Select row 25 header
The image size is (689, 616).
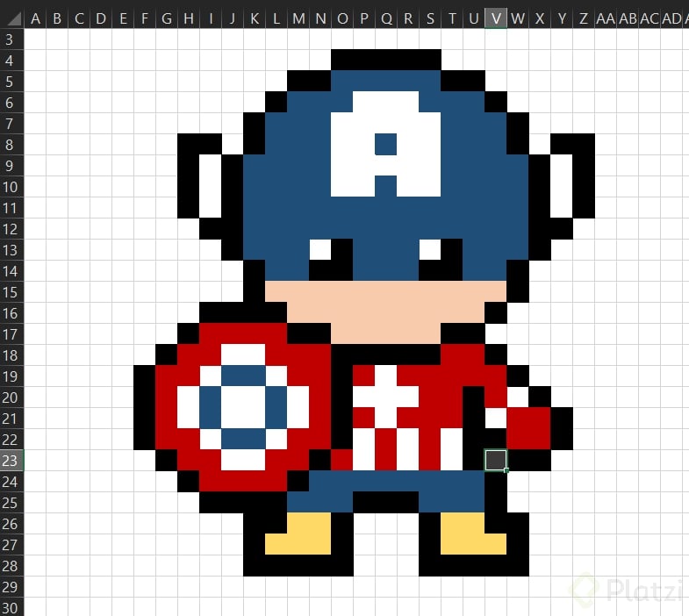point(12,503)
